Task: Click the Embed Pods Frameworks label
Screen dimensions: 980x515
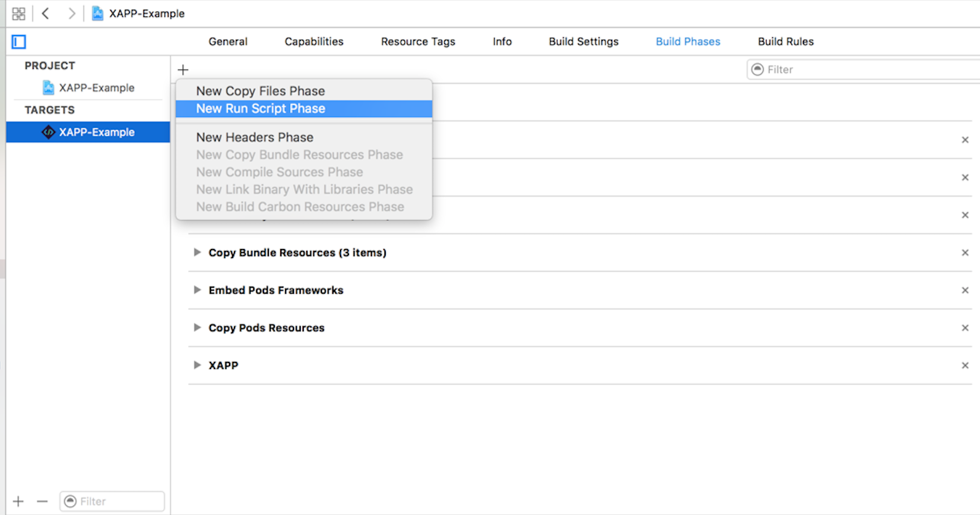Action: pos(276,290)
